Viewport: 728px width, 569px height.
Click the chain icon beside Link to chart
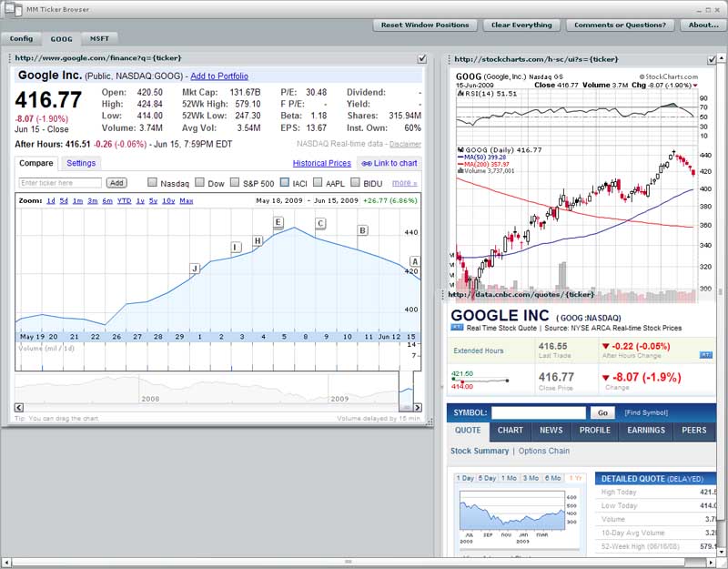tap(367, 164)
